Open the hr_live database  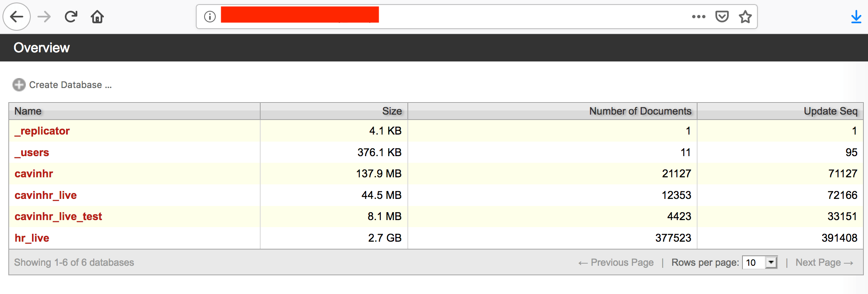coord(32,238)
